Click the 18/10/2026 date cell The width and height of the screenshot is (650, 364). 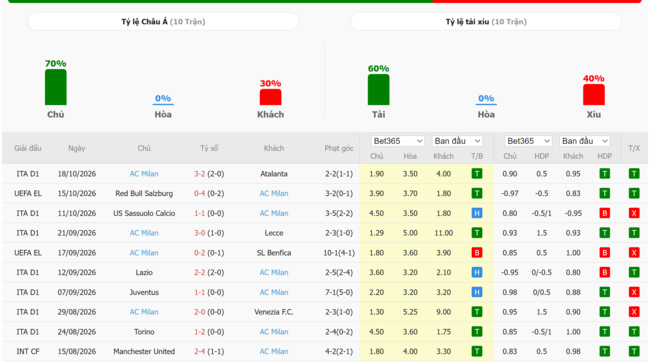77,174
